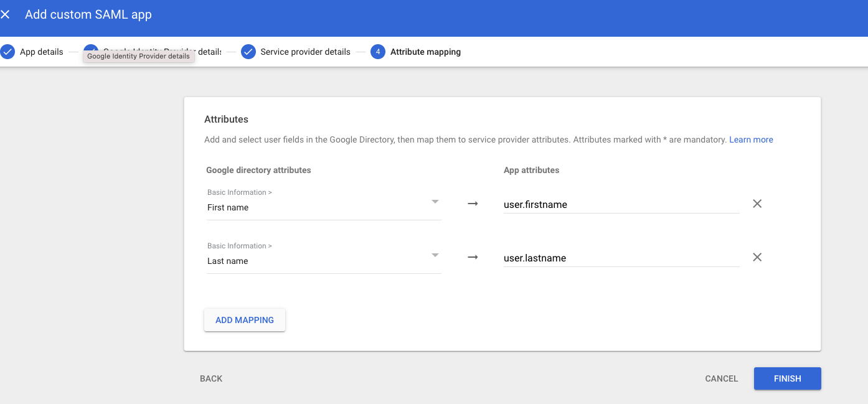Open the First name attribute dropdown
Screen dimensions: 868x404
324,204
